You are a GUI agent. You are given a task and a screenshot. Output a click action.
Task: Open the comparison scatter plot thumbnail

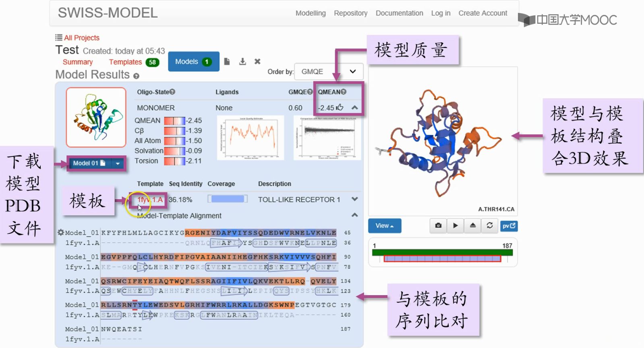[327, 138]
